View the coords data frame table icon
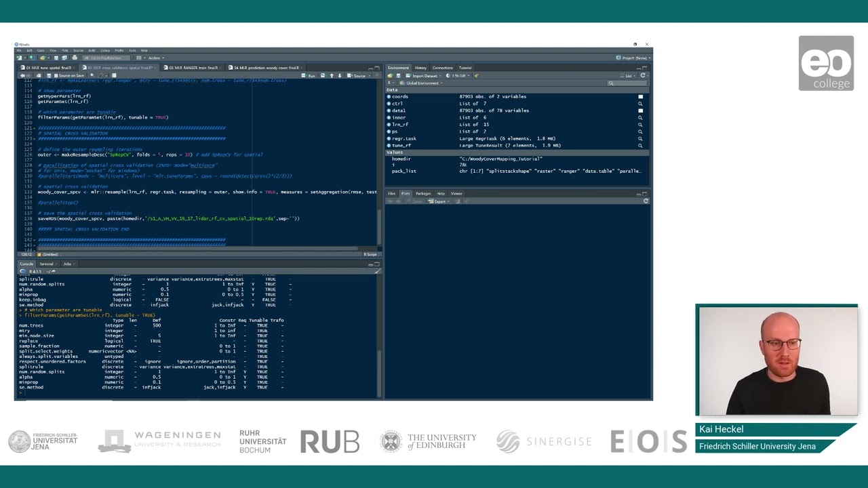The height and width of the screenshot is (488, 868). click(640, 96)
